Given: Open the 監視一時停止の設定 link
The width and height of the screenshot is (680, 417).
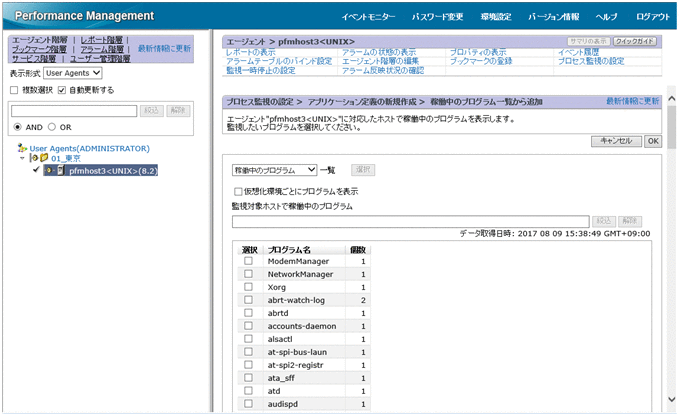Looking at the screenshot, I should (x=261, y=70).
